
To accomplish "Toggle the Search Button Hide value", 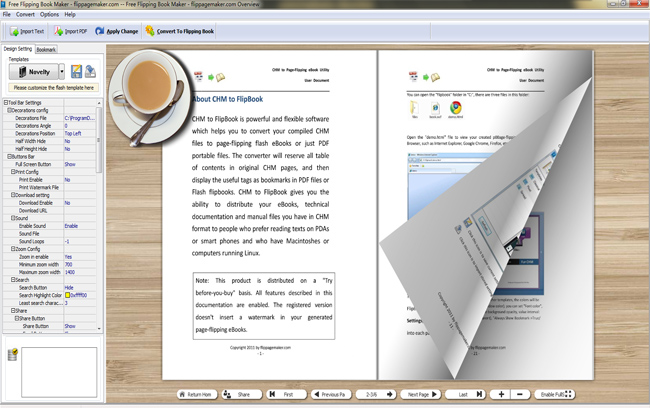I will [x=80, y=287].
